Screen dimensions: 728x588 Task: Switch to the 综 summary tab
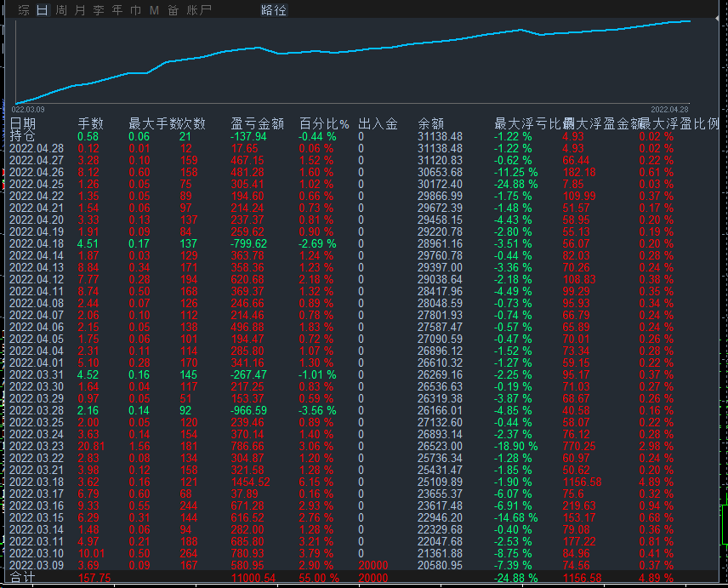click(24, 10)
